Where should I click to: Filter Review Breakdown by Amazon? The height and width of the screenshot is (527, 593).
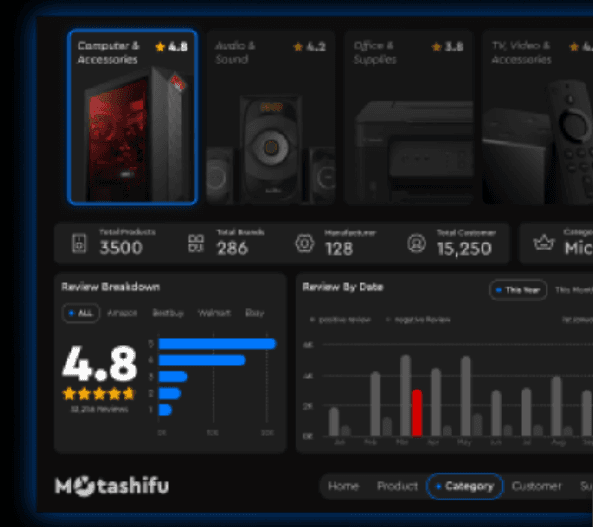point(122,313)
